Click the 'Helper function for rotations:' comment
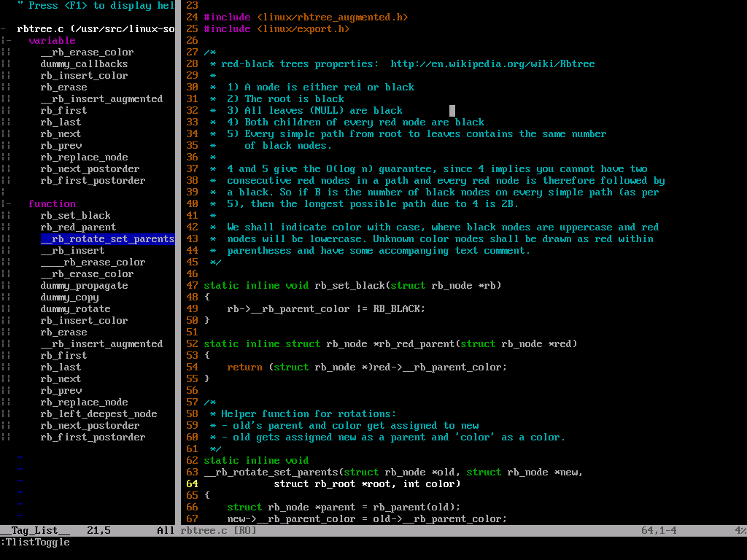Viewport: 747px width, 560px height. coord(309,414)
